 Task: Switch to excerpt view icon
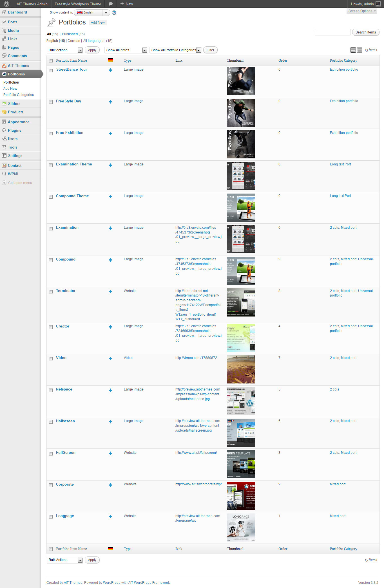click(360, 50)
